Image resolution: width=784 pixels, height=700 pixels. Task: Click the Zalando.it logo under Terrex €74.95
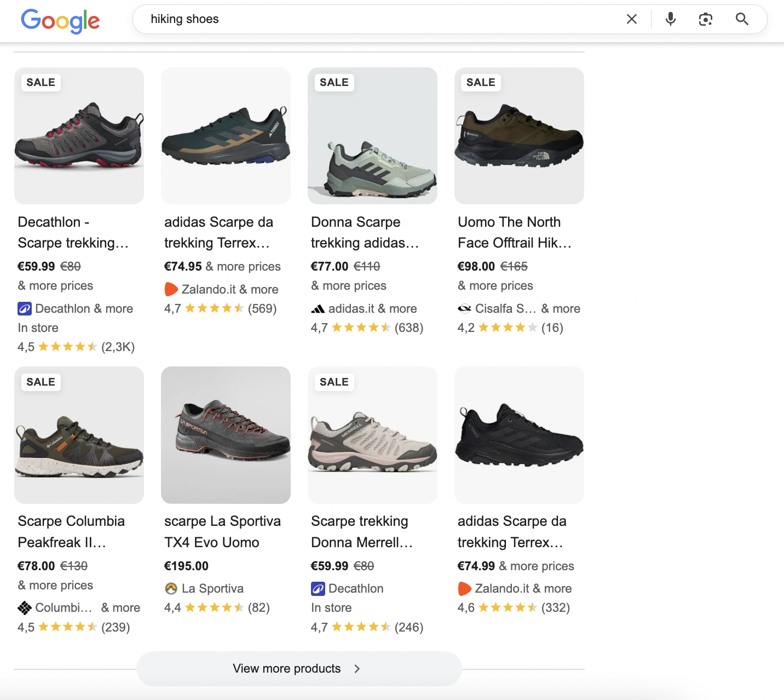tap(171, 289)
